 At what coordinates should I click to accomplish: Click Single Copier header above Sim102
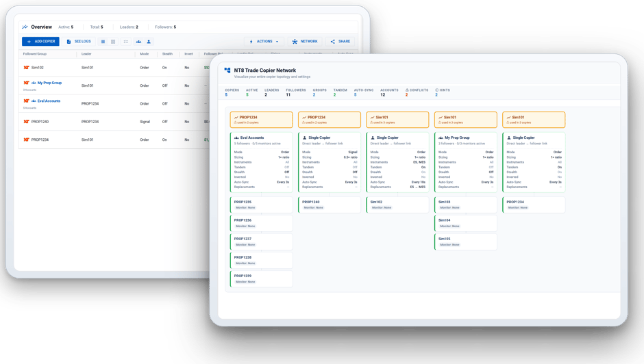coord(387,138)
